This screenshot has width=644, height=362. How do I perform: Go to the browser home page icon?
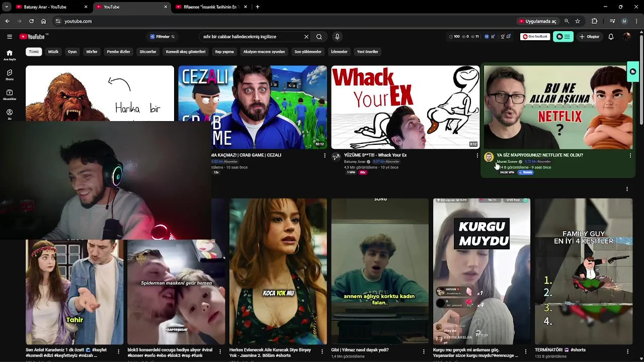pos(43,21)
